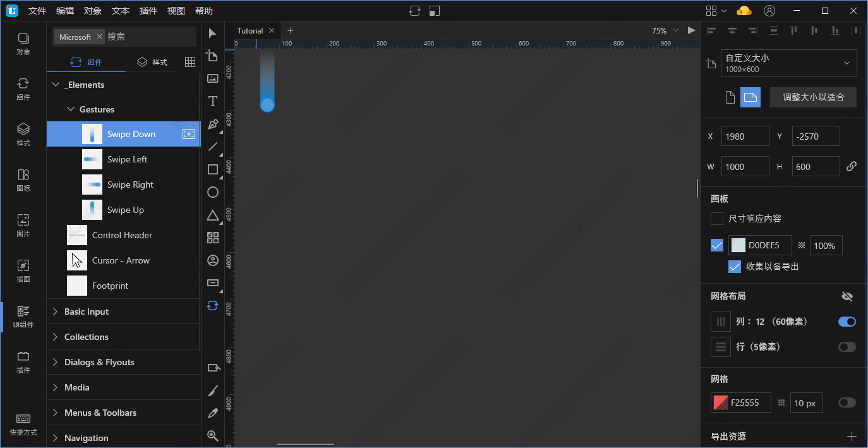This screenshot has height=448, width=868.
Task: Select the Rectangle tool
Action: 213,169
